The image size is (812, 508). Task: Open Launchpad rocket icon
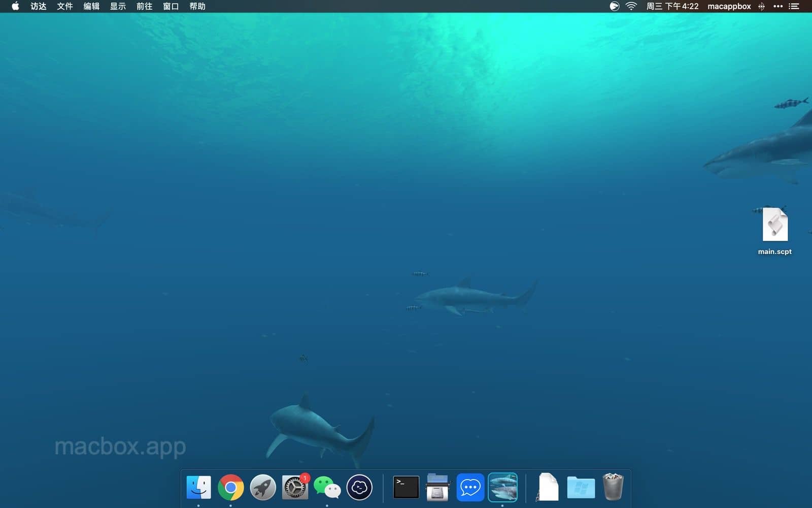pyautogui.click(x=263, y=487)
